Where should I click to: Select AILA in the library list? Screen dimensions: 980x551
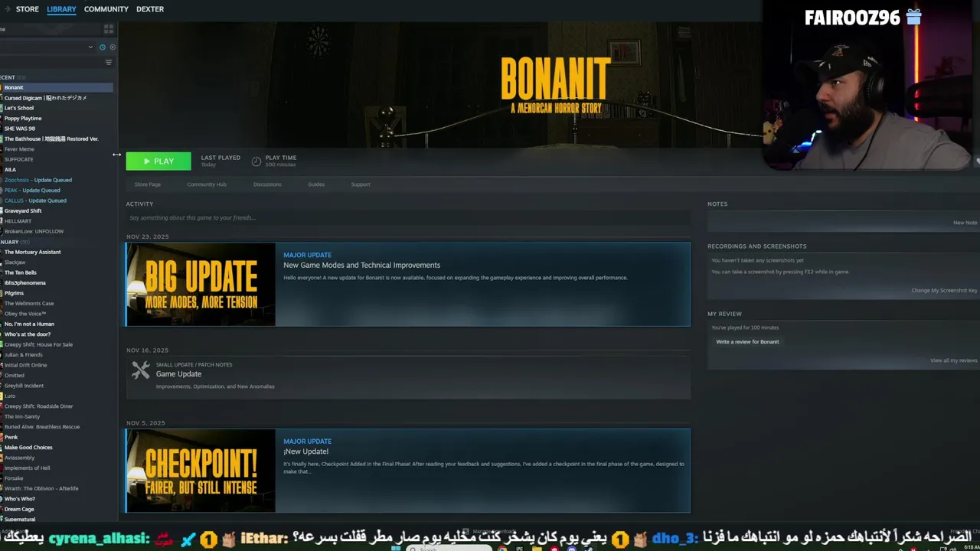[x=10, y=170]
